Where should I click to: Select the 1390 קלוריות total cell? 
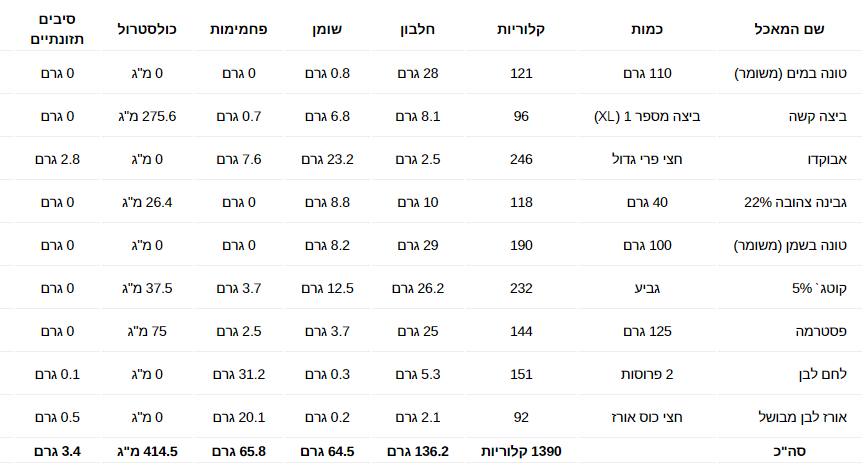(521, 451)
